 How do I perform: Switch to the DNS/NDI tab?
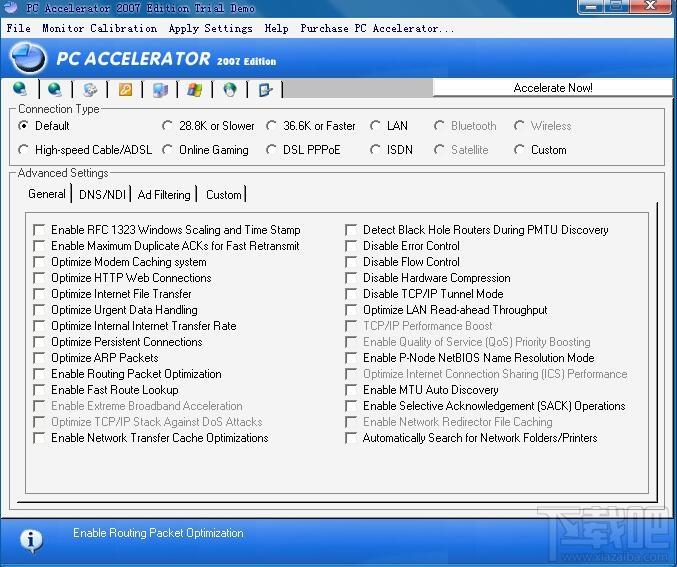tap(102, 194)
